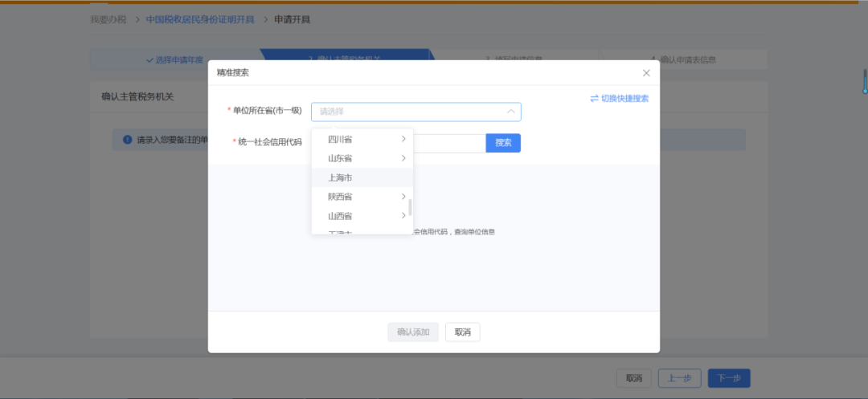Image resolution: width=868 pixels, height=399 pixels.
Task: Expand the 山西省 submenu arrow
Action: coord(403,216)
